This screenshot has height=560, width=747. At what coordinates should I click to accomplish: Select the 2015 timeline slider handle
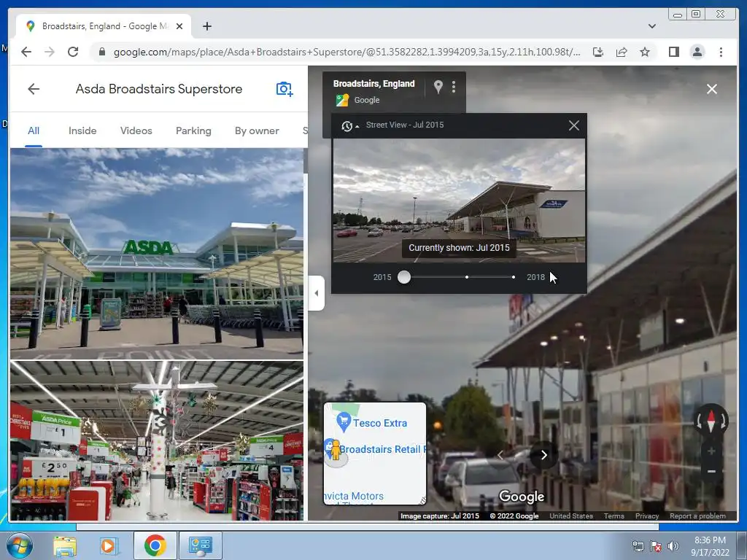pos(404,277)
